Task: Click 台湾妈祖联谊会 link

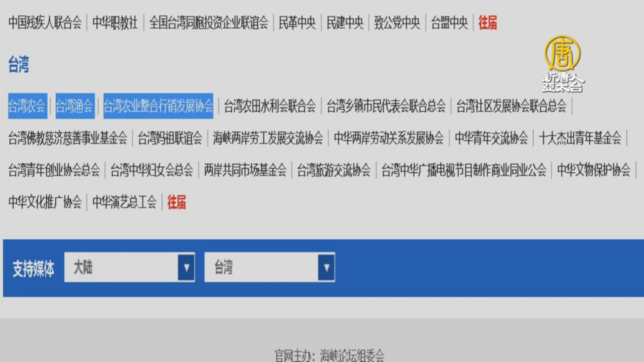Action: click(x=170, y=138)
